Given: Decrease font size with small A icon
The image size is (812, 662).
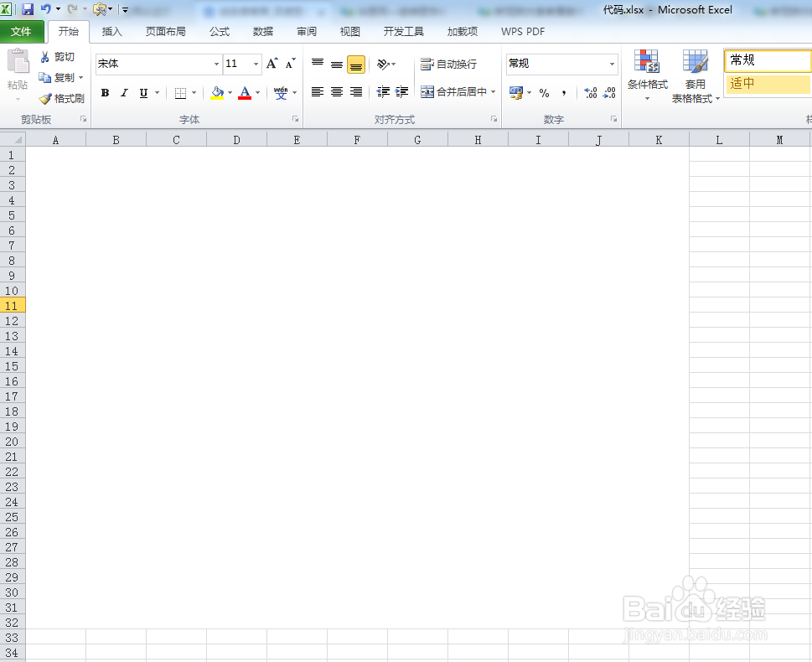Looking at the screenshot, I should point(291,64).
